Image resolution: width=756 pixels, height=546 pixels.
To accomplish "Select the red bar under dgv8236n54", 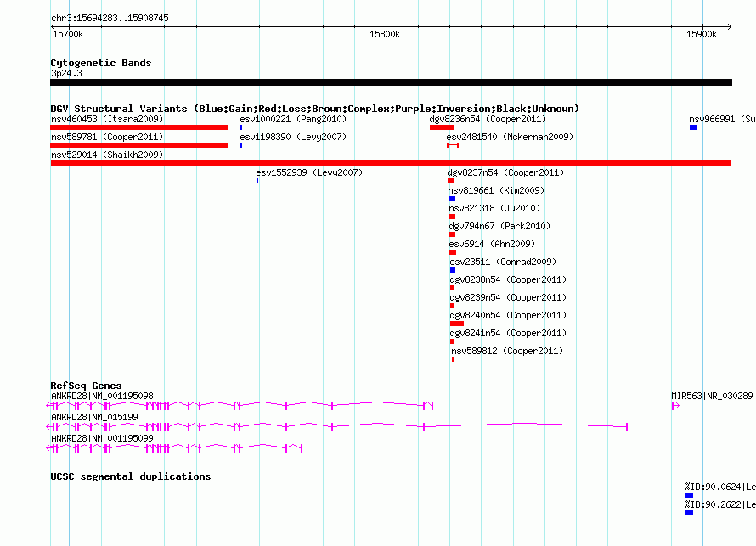I will coord(442,127).
